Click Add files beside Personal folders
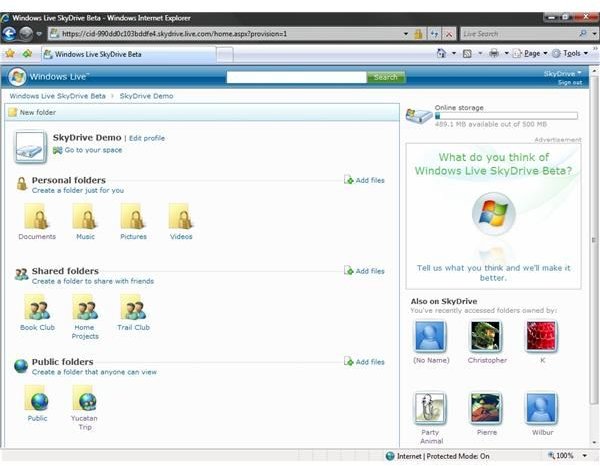This screenshot has height=466, width=600. [x=364, y=180]
